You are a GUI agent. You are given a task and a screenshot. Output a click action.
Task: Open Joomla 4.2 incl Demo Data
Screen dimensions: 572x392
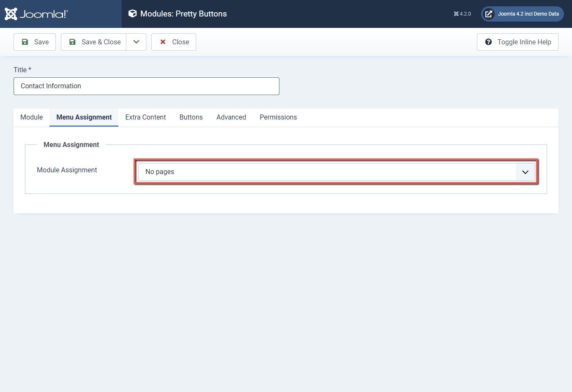pyautogui.click(x=522, y=14)
